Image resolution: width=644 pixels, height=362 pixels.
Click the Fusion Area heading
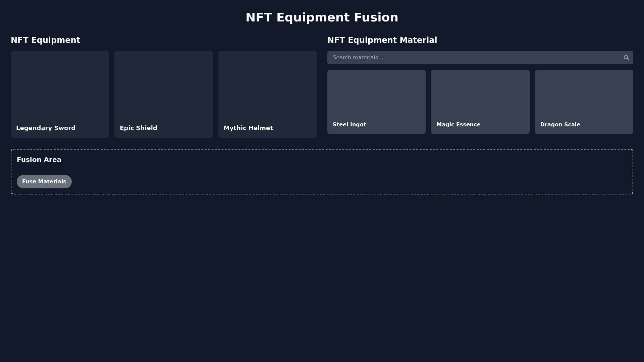click(39, 160)
